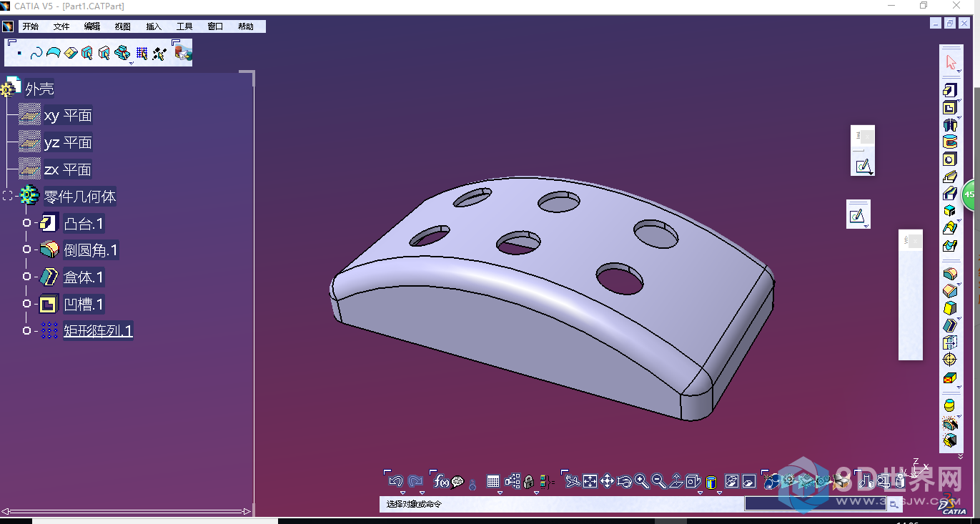Click the Fit All In view icon
The image size is (980, 524).
pyautogui.click(x=590, y=481)
